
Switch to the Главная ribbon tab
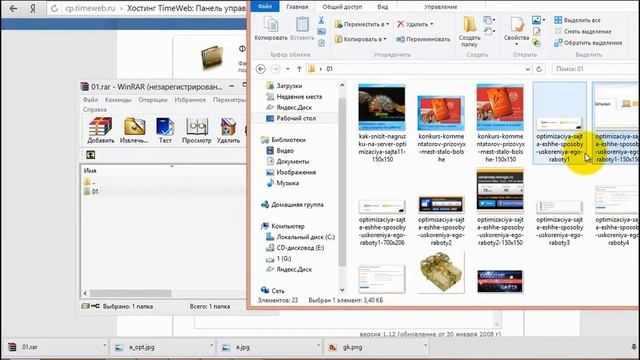click(x=297, y=7)
